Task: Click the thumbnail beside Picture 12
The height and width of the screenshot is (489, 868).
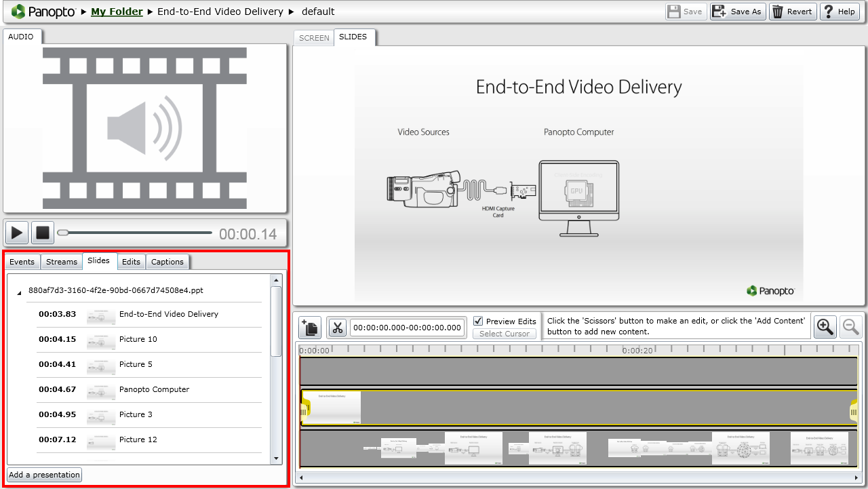Action: click(x=101, y=442)
